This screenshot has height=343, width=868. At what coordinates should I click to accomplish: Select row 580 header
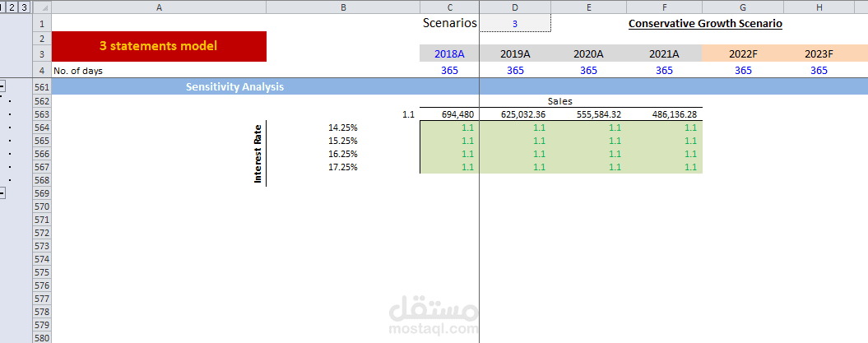(42, 337)
